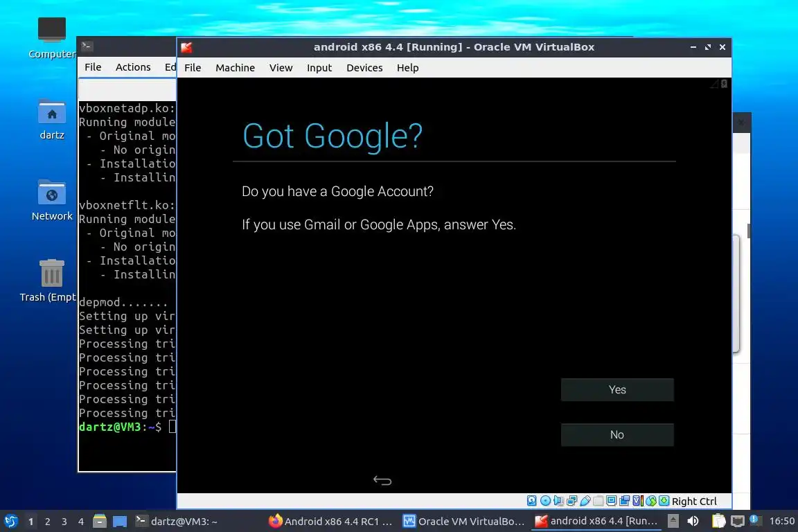Launch file manager from taskbar
The width and height of the screenshot is (798, 532).
coord(100,522)
